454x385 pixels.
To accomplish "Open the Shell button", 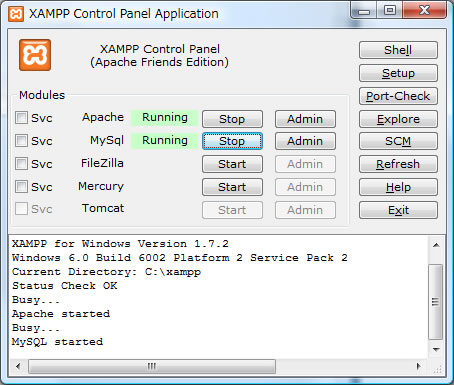I will point(398,50).
